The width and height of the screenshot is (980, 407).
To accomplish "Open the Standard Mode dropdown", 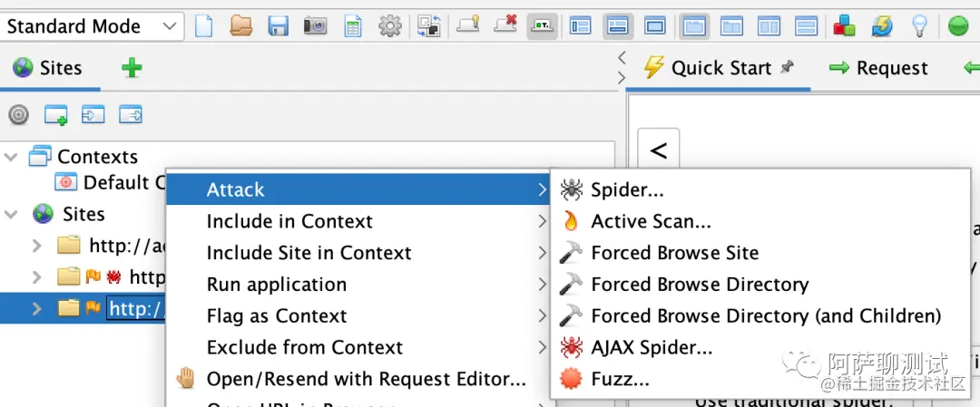I will pyautogui.click(x=92, y=26).
